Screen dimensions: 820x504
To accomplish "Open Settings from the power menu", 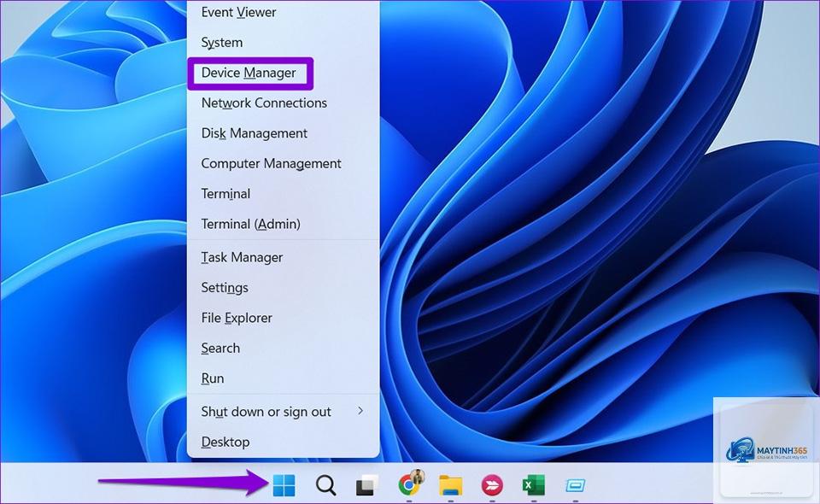I will coord(283,288).
